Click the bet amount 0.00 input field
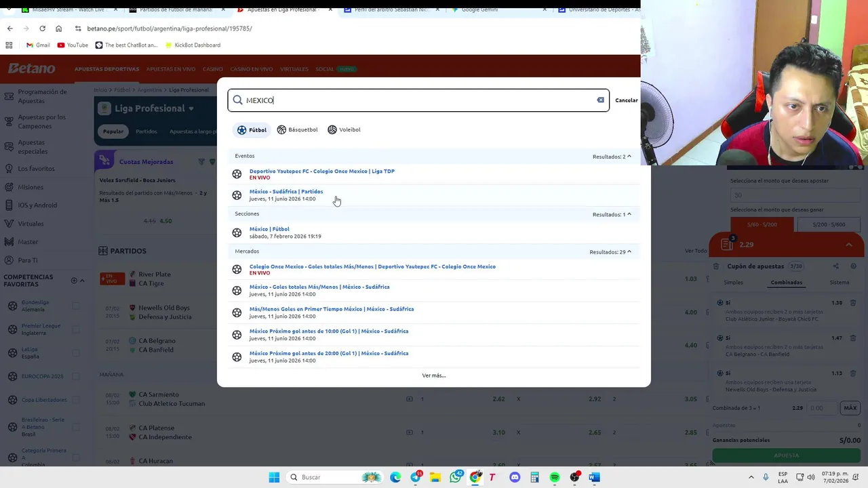The height and width of the screenshot is (488, 868). click(822, 408)
